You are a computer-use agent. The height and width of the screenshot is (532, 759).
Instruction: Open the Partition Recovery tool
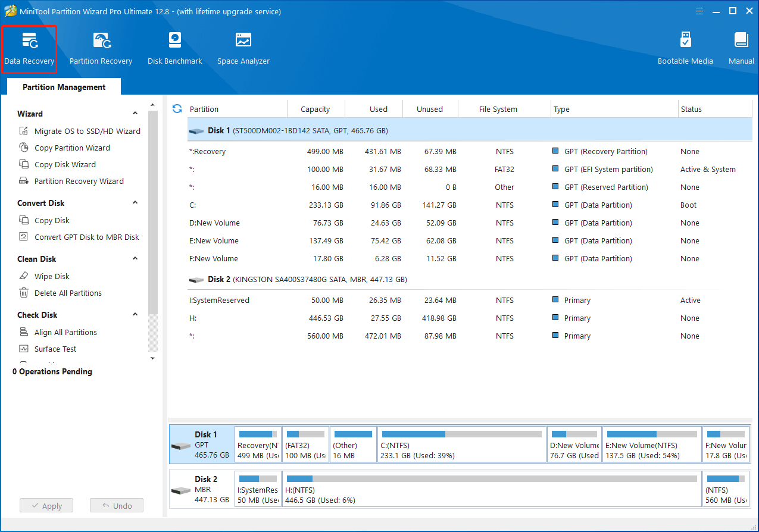(101, 49)
